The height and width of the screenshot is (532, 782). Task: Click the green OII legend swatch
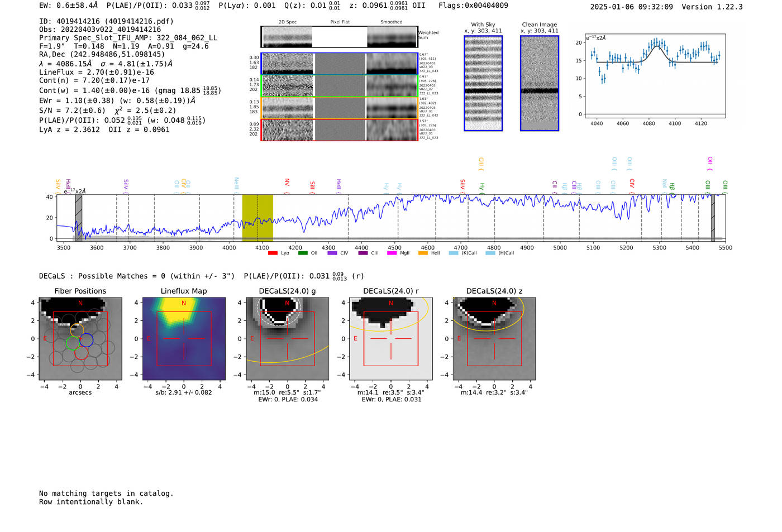(x=303, y=253)
